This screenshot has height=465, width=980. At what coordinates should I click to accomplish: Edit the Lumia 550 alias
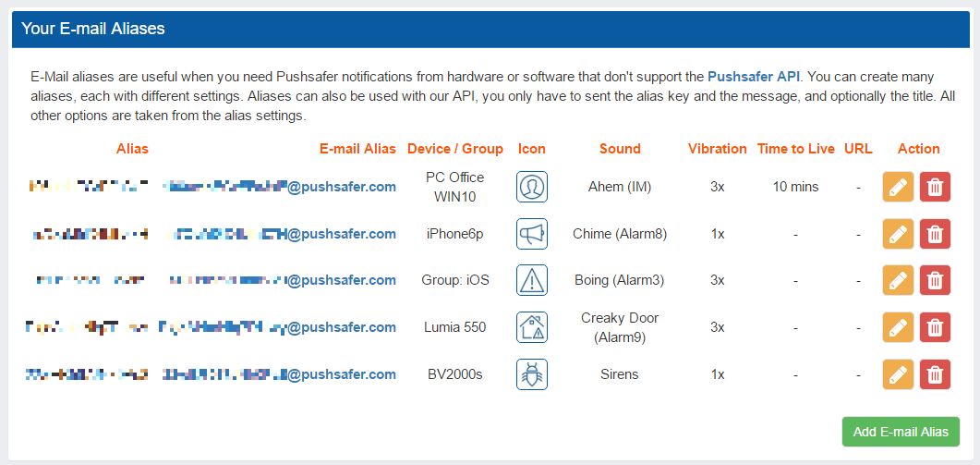pyautogui.click(x=898, y=327)
